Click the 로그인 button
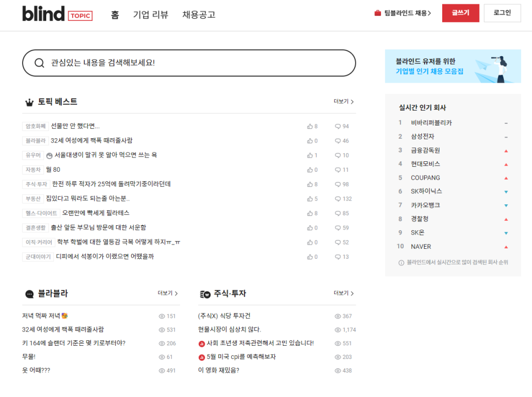The height and width of the screenshot is (397, 532). (502, 13)
